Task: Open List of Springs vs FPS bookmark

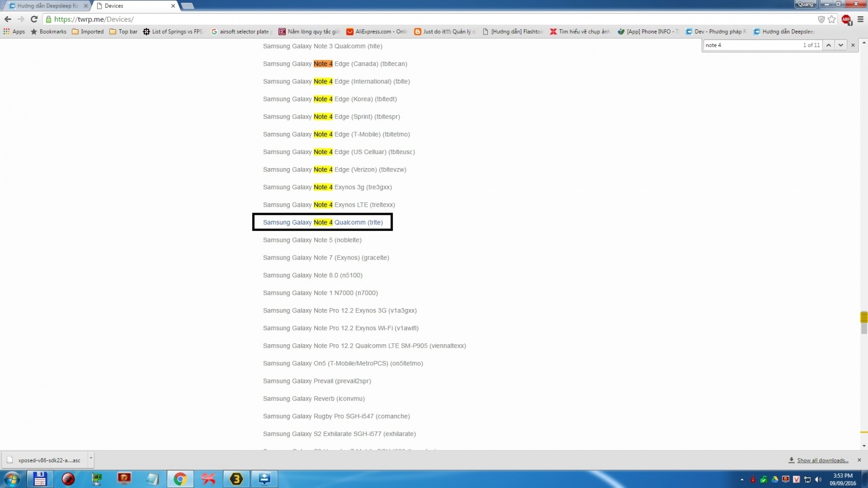Action: (x=173, y=31)
